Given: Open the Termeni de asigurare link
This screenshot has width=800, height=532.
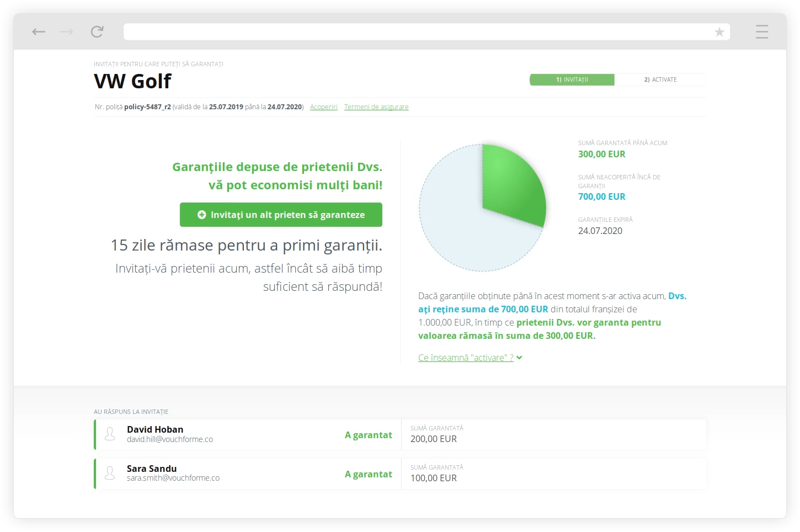Looking at the screenshot, I should tap(376, 107).
